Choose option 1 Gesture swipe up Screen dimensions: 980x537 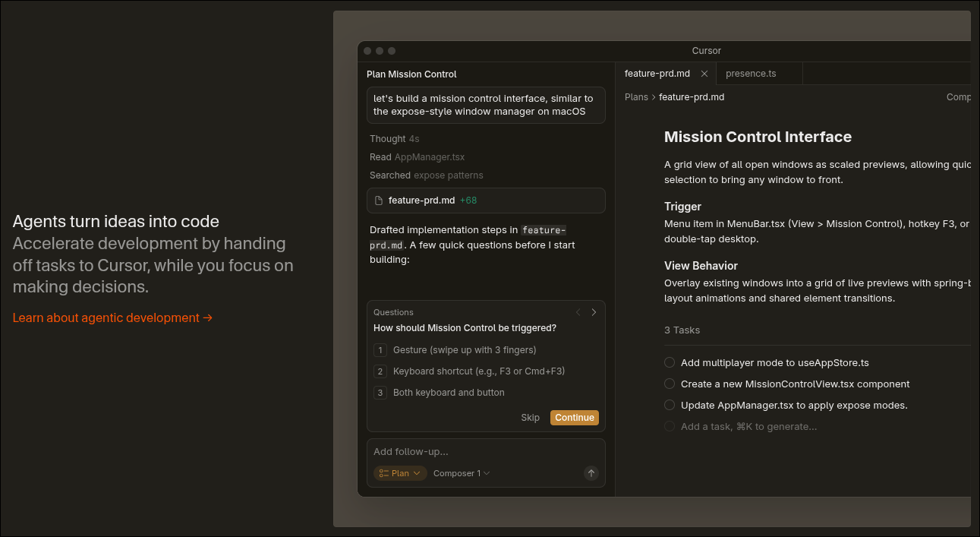[x=464, y=350]
